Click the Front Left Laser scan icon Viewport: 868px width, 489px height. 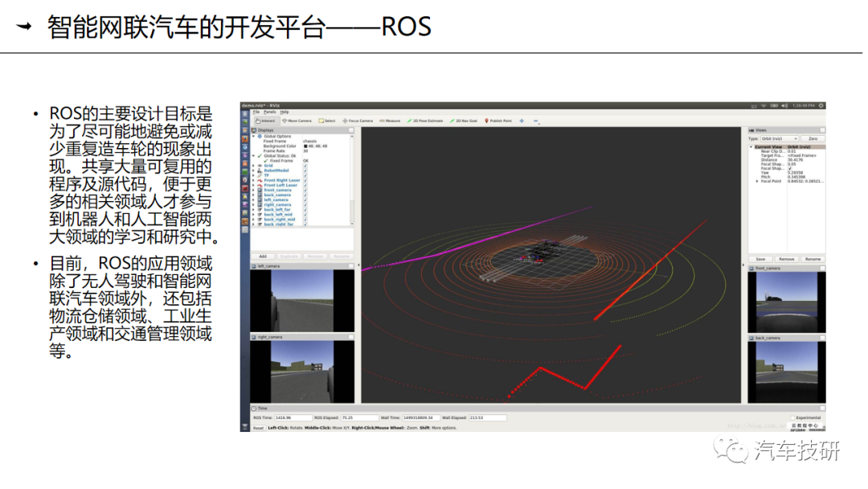[260, 185]
